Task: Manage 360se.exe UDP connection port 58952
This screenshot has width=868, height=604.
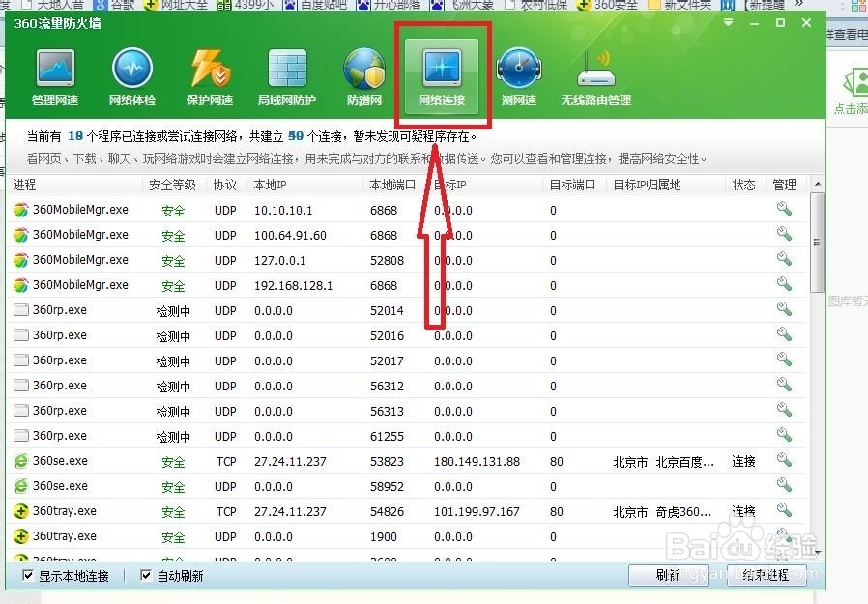Action: pyautogui.click(x=784, y=485)
